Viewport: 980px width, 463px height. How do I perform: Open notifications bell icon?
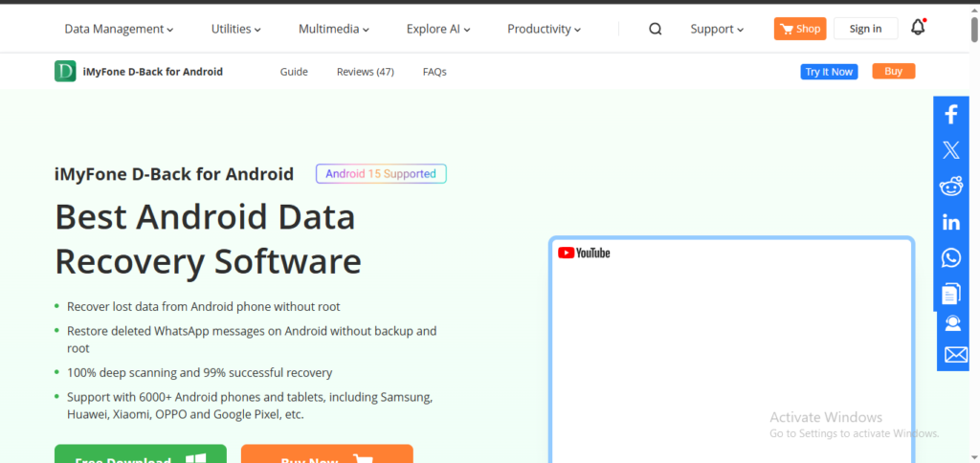point(918,28)
